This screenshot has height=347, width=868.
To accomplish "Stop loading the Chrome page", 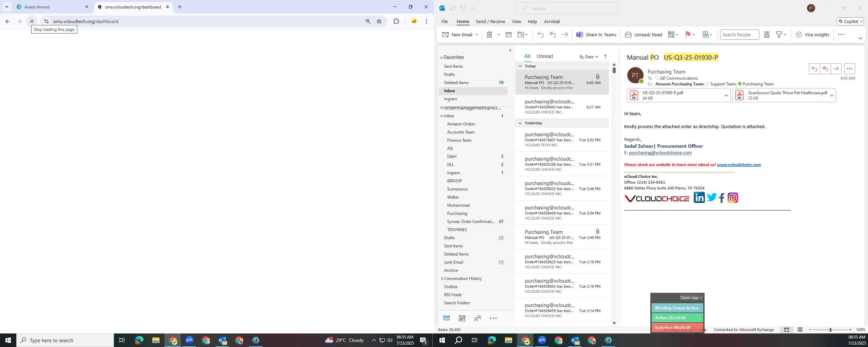I will click(32, 21).
